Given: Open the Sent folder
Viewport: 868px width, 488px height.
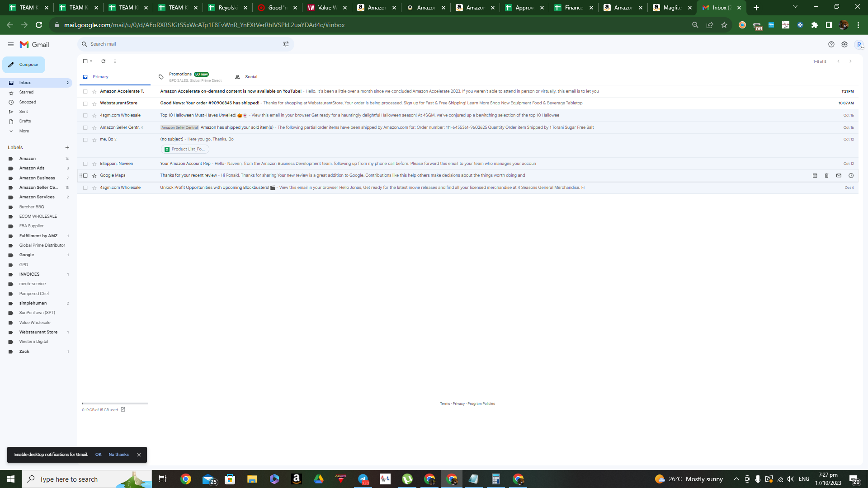Looking at the screenshot, I should [24, 112].
